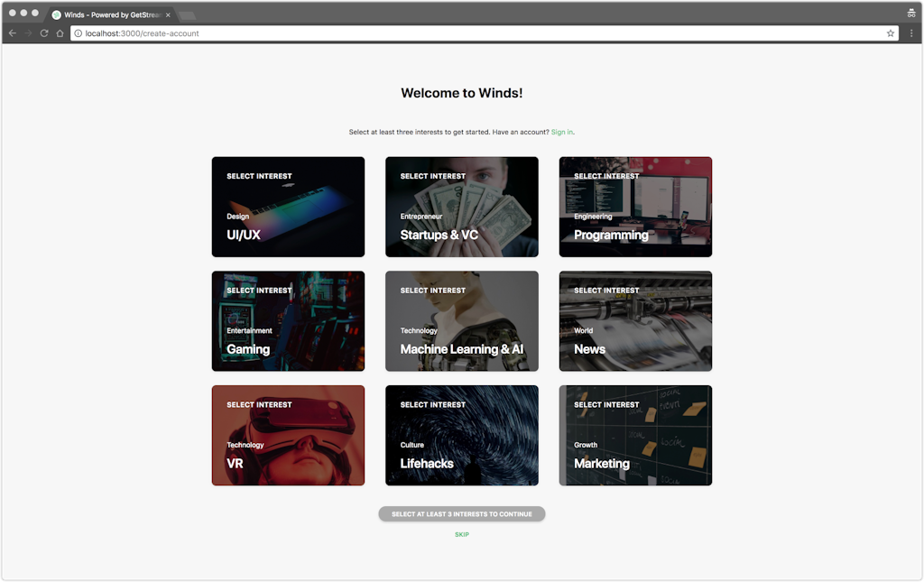This screenshot has width=924, height=582.
Task: Select the Lifehacks culture card
Action: click(x=461, y=435)
